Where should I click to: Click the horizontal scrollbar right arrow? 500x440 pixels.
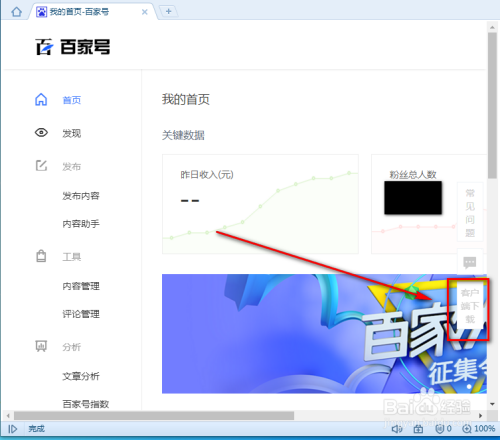480,416
